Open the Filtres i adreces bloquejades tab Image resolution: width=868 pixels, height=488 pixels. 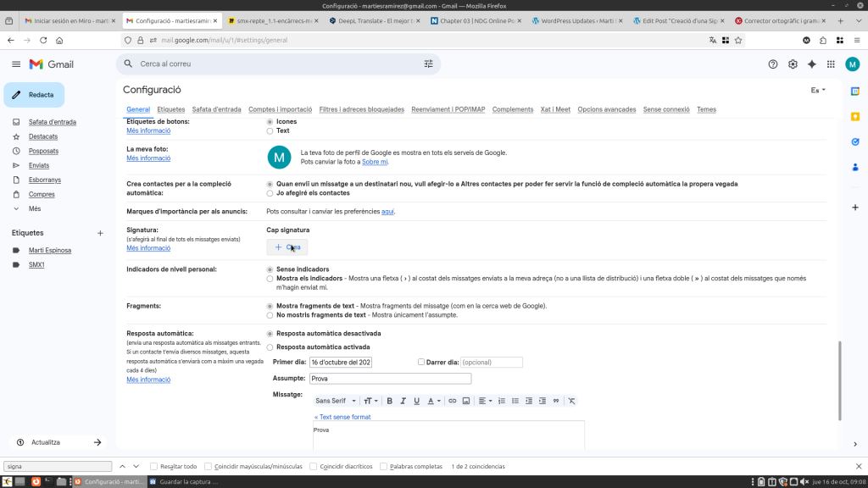pos(361,109)
